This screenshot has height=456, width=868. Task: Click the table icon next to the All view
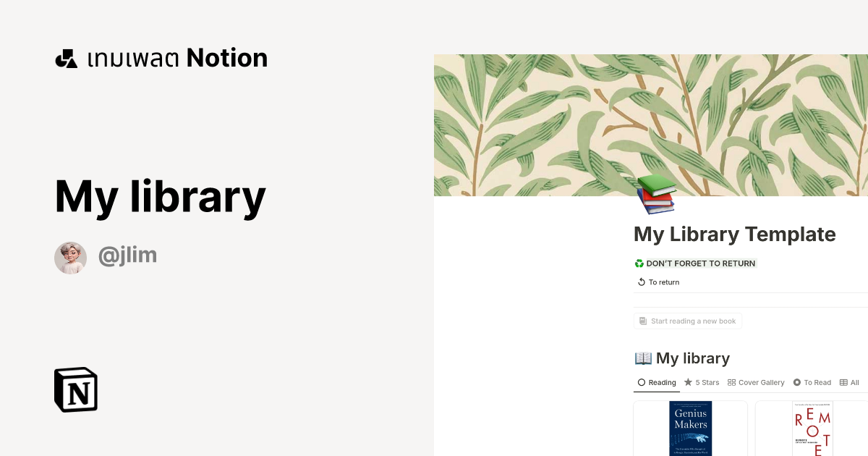click(843, 382)
